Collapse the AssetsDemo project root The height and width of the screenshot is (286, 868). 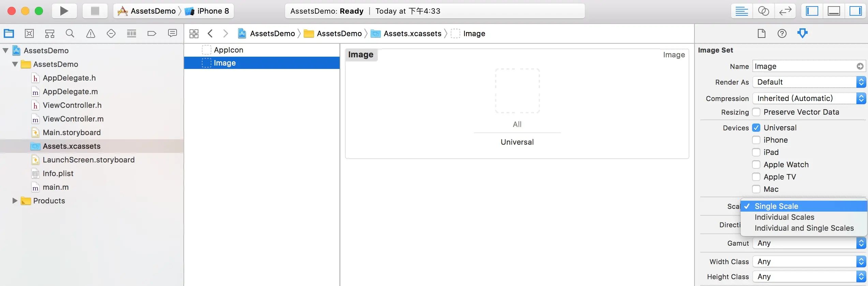[x=5, y=51]
